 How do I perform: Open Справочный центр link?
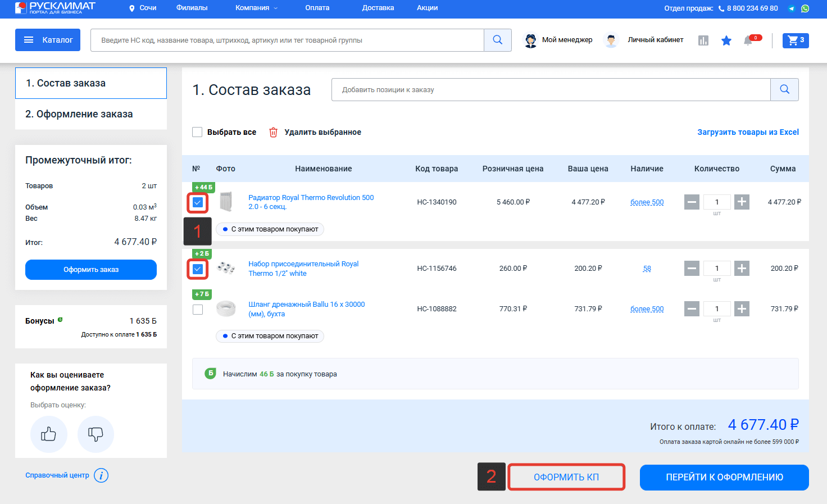[x=57, y=475]
